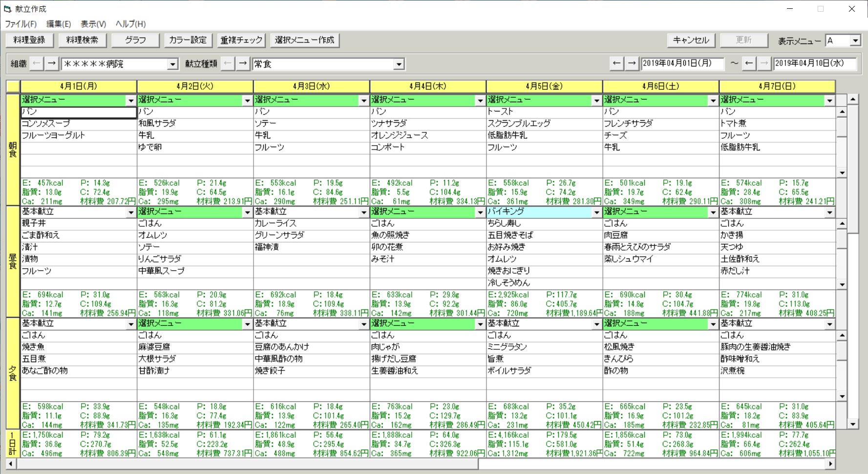Move start date forward one day

632,63
